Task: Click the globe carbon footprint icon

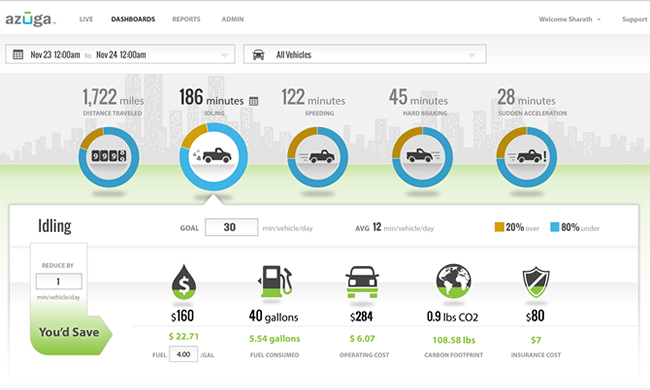Action: click(454, 281)
